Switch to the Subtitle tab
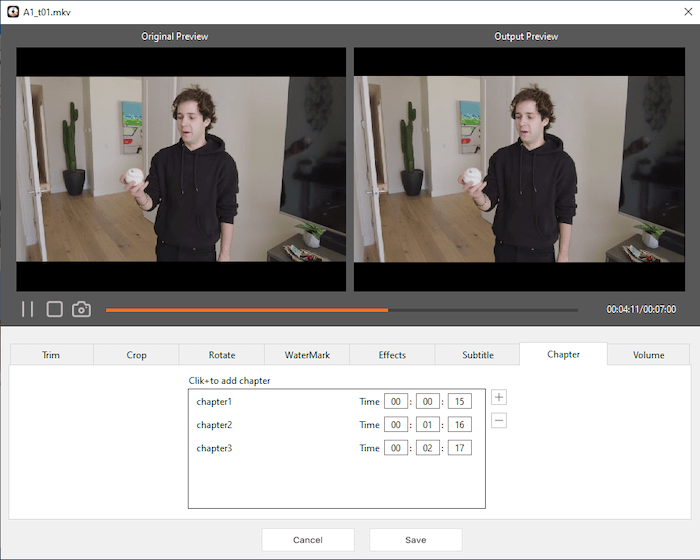Screen dimensions: 700x560 477,355
